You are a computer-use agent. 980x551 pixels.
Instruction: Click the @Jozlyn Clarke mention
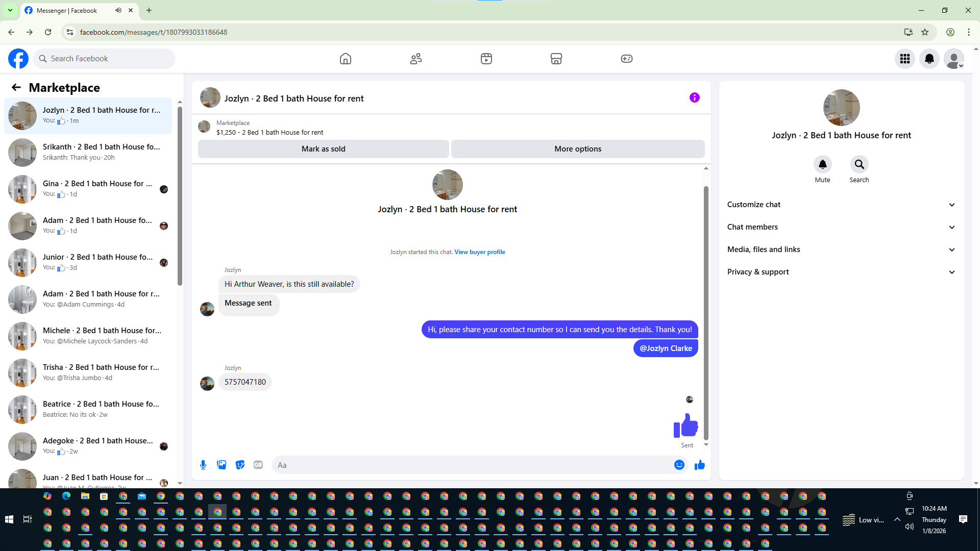click(x=666, y=348)
